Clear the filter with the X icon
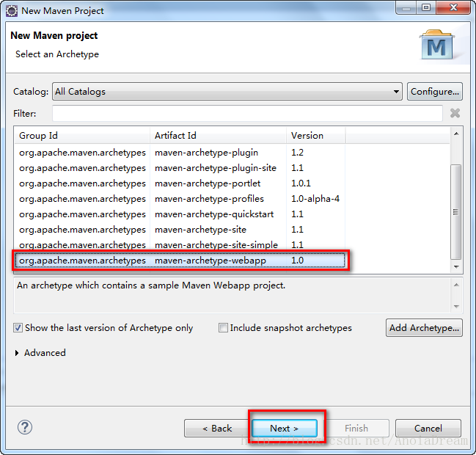 (x=455, y=113)
